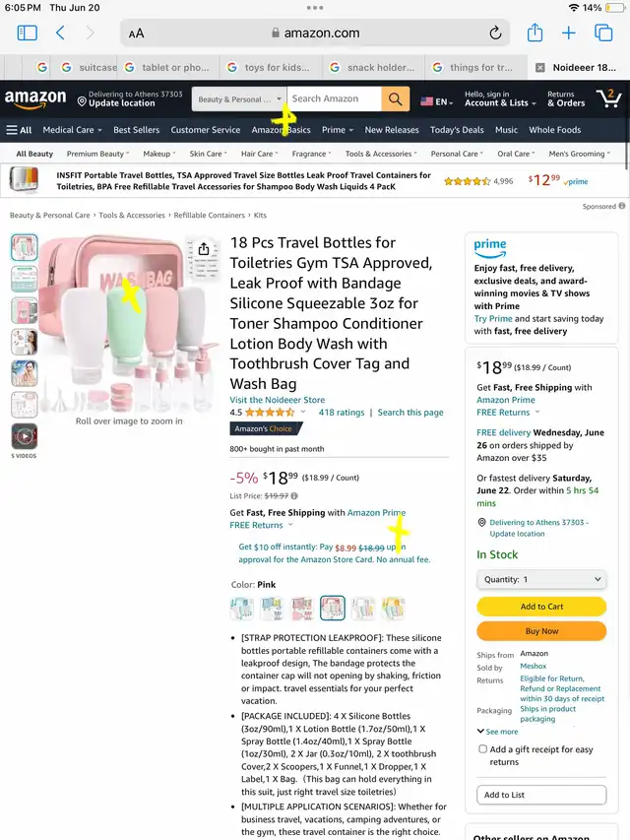
Task: Share product via image share icon
Action: coord(204,249)
